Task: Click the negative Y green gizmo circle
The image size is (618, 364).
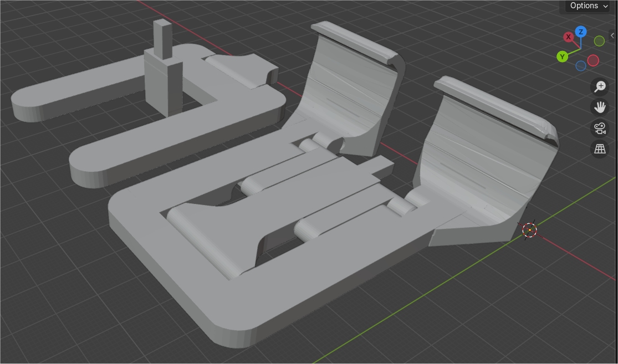Action: (x=599, y=41)
